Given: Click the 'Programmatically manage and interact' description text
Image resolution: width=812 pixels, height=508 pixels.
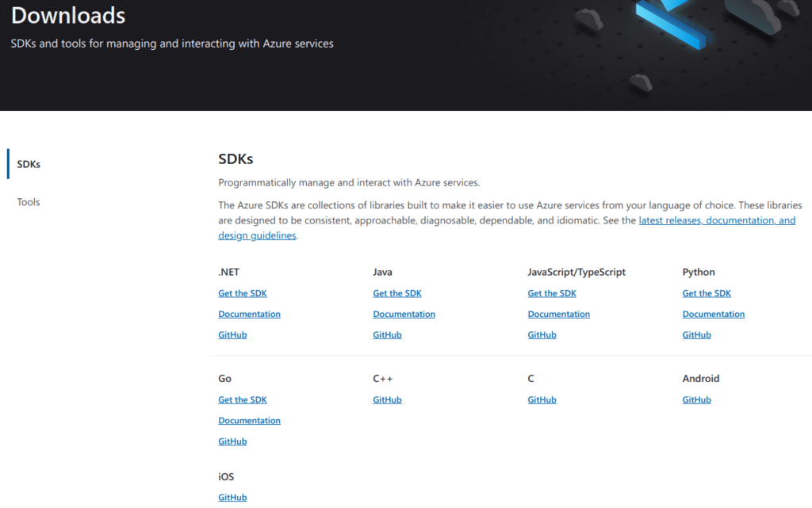Looking at the screenshot, I should [x=349, y=182].
